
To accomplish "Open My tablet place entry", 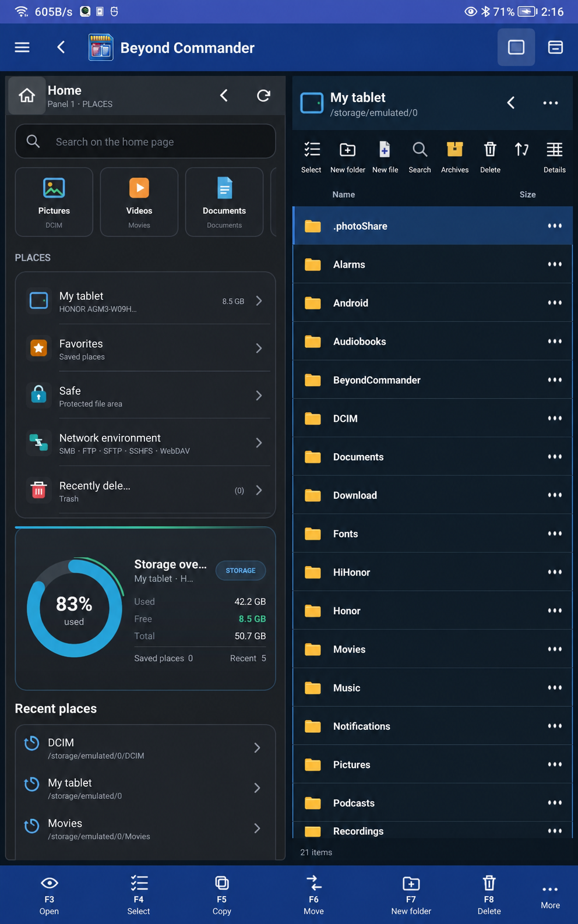I will pyautogui.click(x=145, y=301).
